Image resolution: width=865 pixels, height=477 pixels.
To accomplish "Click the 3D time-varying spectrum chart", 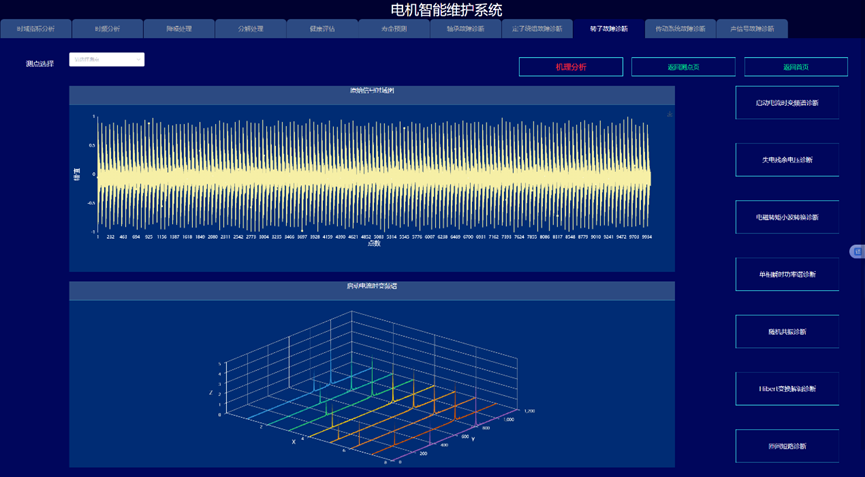I will tap(372, 385).
